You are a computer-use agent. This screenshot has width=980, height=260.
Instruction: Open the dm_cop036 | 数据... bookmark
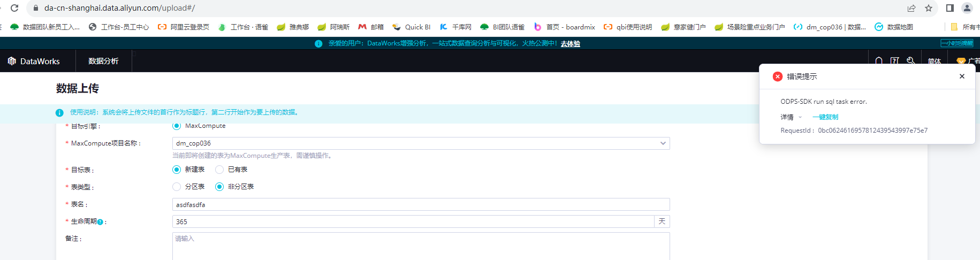(830, 27)
